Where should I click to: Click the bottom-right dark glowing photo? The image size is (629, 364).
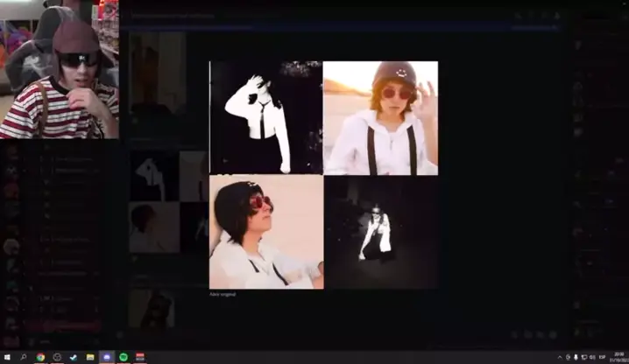coord(380,232)
